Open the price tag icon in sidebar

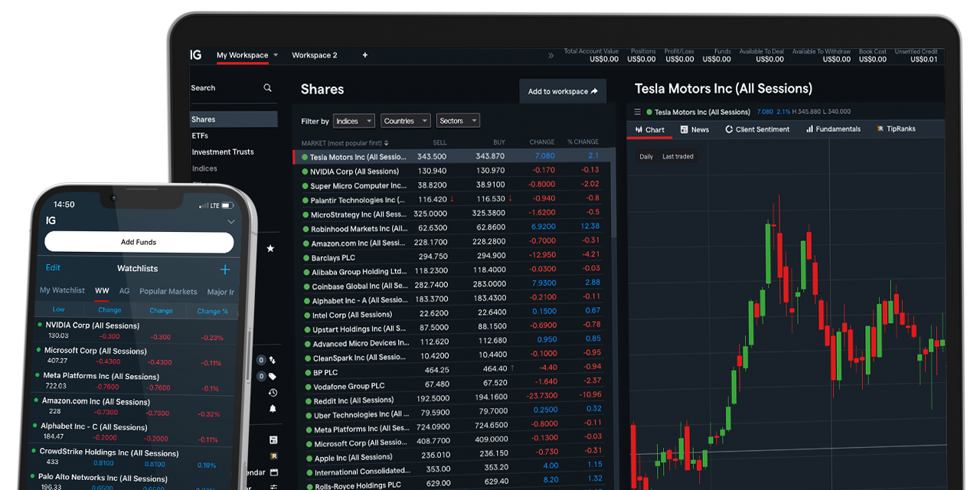click(x=273, y=376)
